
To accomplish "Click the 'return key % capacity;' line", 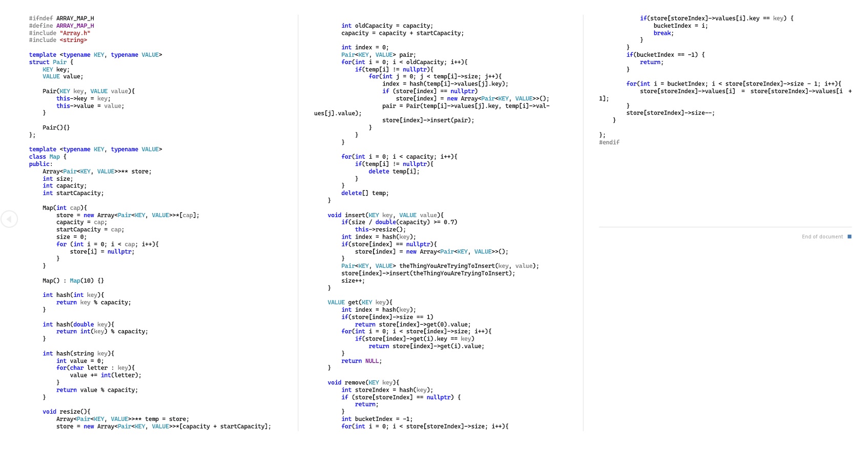I will click(x=94, y=303).
